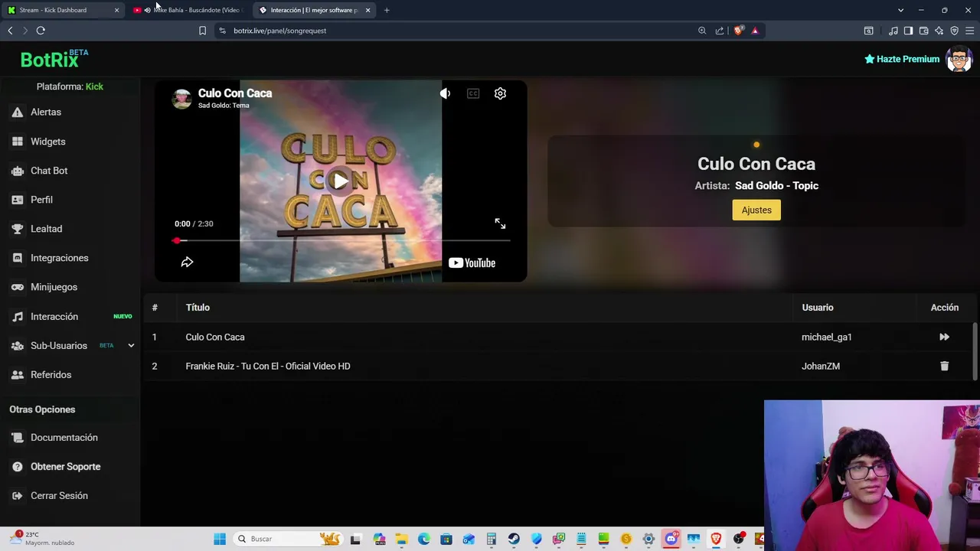This screenshot has width=980, height=551.
Task: Open the tab search dropdown arrow
Action: 900,10
